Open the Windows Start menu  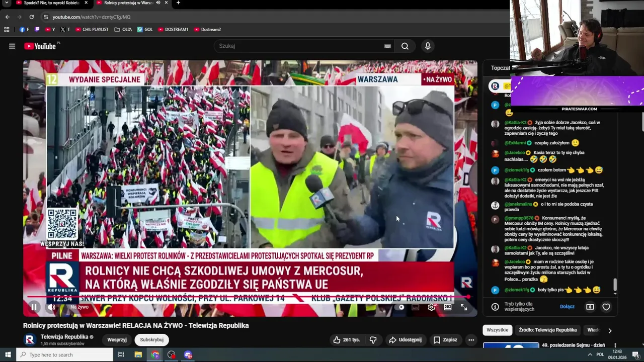click(8, 355)
